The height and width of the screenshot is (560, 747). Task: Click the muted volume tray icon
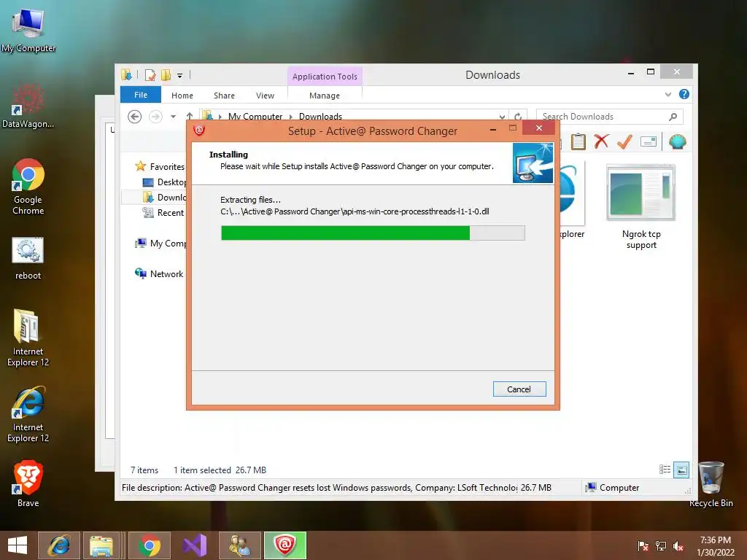[678, 546]
